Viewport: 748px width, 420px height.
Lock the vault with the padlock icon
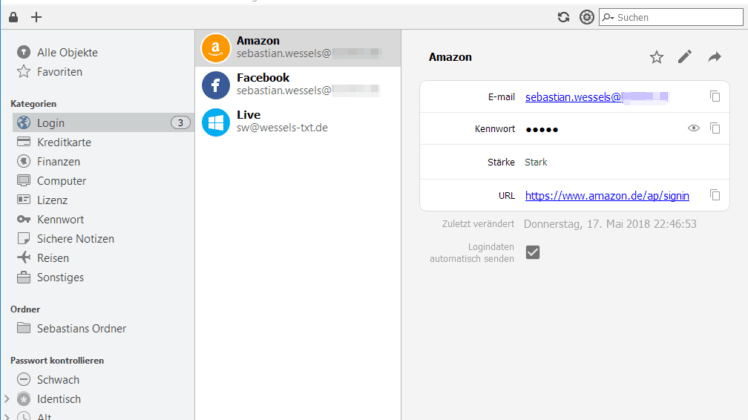pyautogui.click(x=13, y=17)
